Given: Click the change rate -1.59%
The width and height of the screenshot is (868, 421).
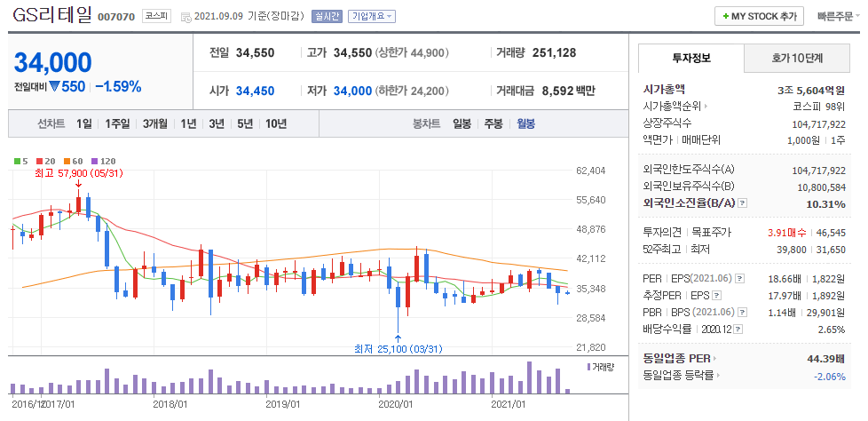Looking at the screenshot, I should pos(118,86).
